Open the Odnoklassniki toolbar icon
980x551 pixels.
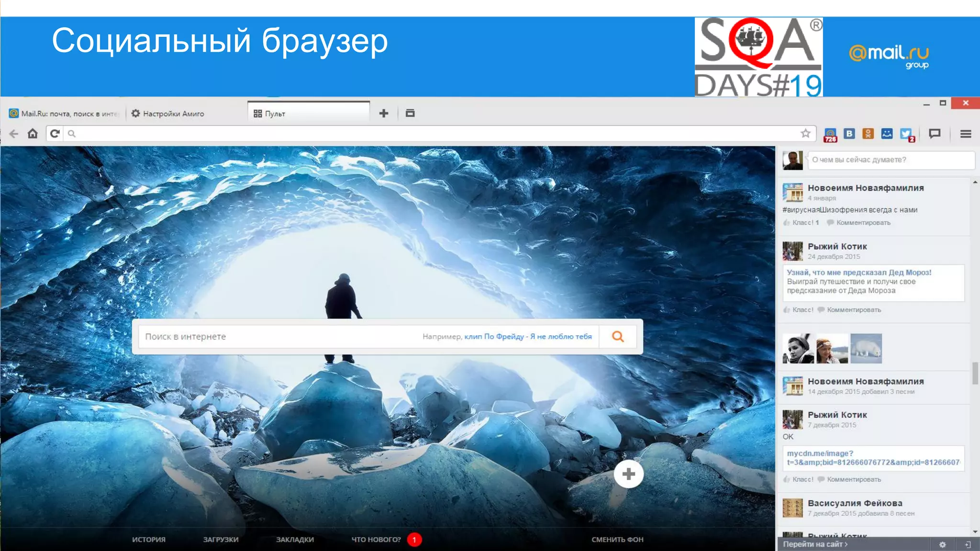[868, 134]
